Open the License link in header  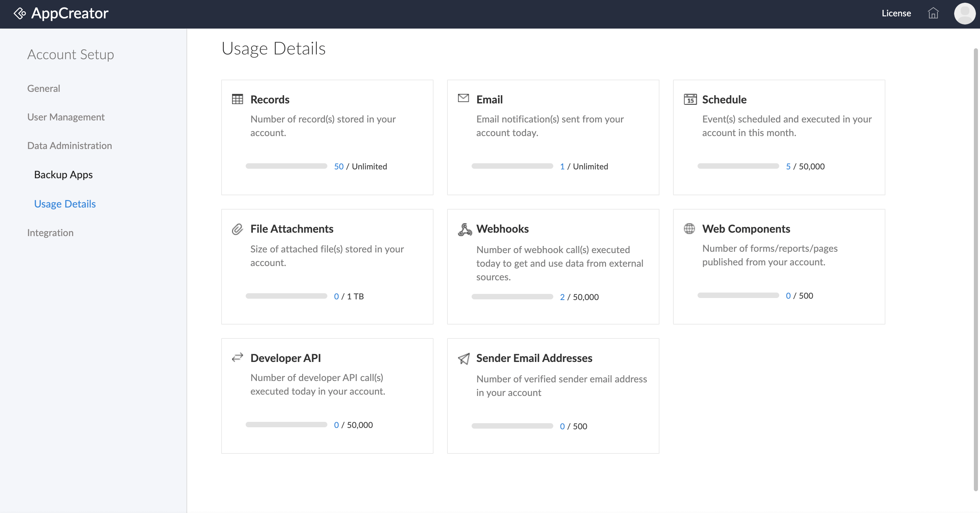[x=896, y=13]
